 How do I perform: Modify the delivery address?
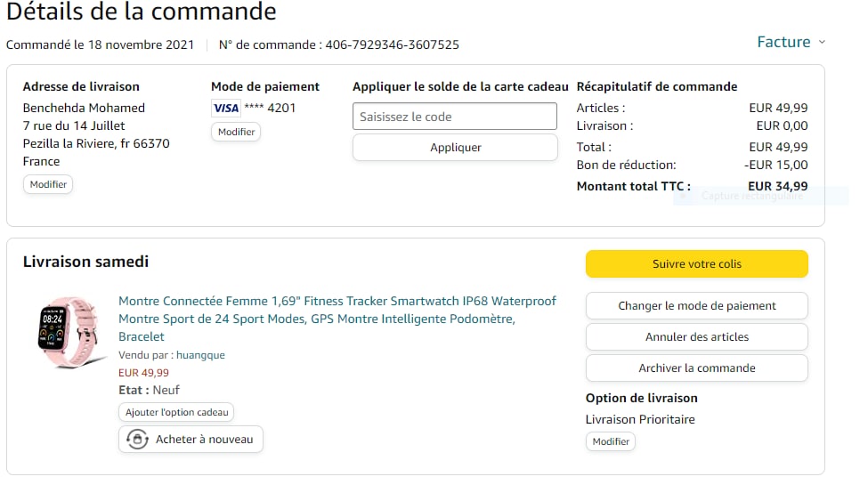click(48, 184)
